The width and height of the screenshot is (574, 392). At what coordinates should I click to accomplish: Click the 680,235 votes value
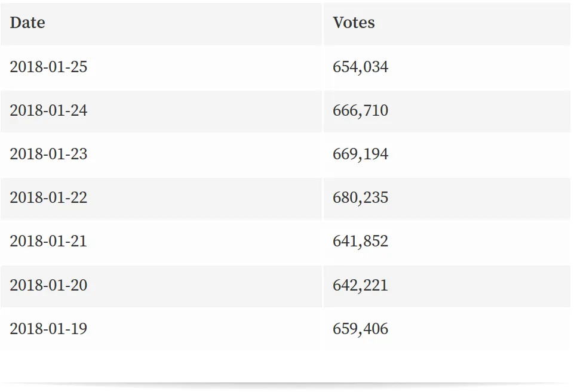tap(360, 197)
